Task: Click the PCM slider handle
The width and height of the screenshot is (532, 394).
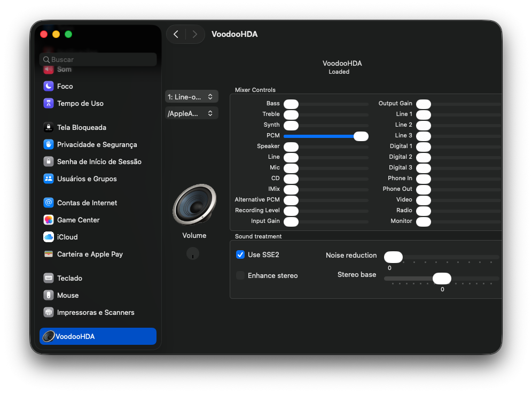Action: pyautogui.click(x=361, y=136)
